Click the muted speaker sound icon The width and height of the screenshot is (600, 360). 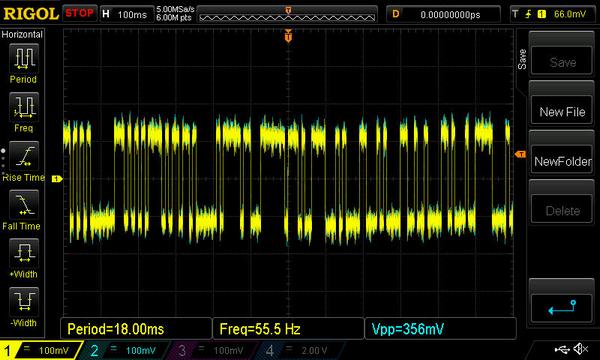point(581,349)
